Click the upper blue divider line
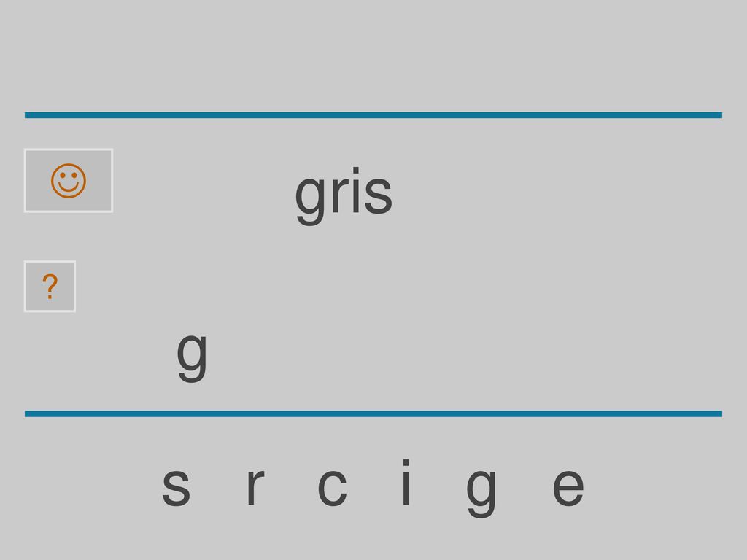Screen dimensions: 747x560 [373, 114]
